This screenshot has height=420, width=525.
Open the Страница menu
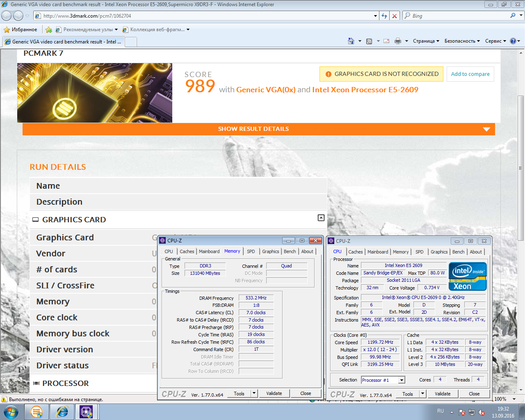coord(426,41)
